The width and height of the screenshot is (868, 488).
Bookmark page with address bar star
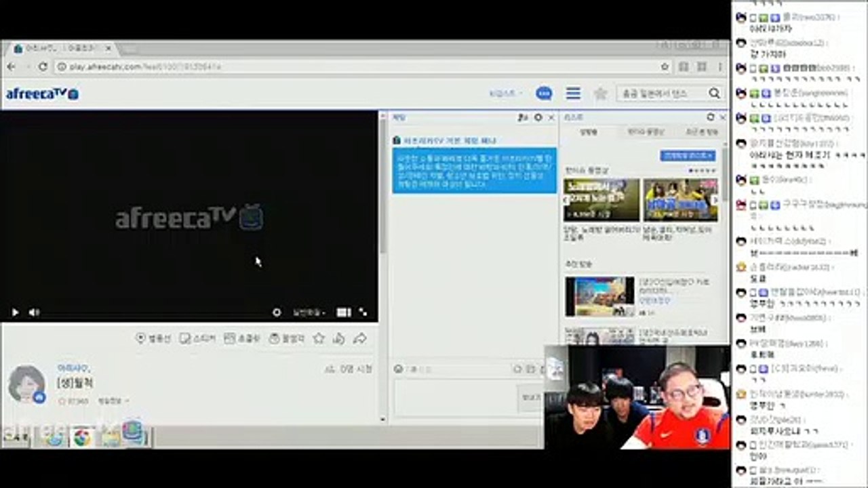[665, 66]
